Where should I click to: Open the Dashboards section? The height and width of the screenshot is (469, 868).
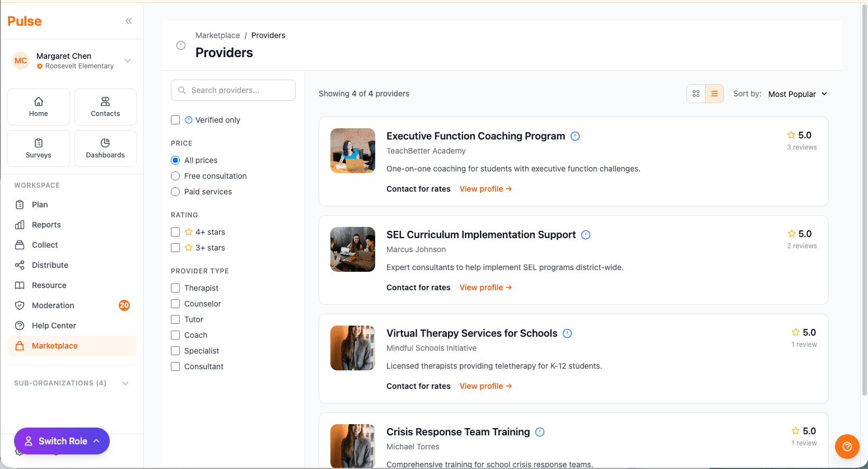point(105,148)
